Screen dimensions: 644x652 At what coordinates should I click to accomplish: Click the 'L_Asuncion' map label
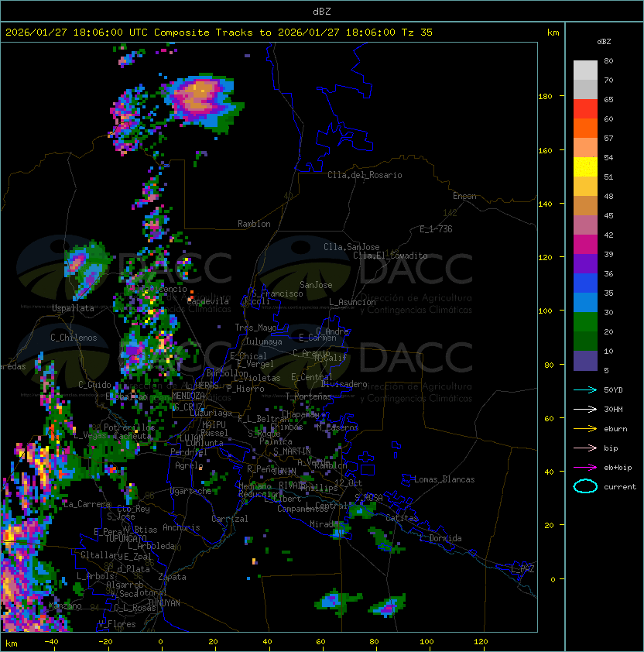click(x=352, y=302)
